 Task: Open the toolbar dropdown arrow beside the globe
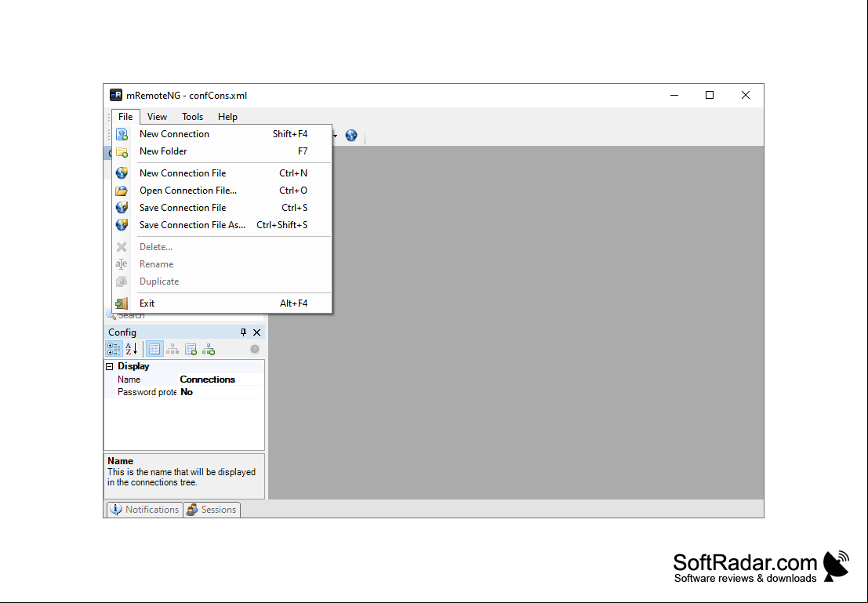335,136
